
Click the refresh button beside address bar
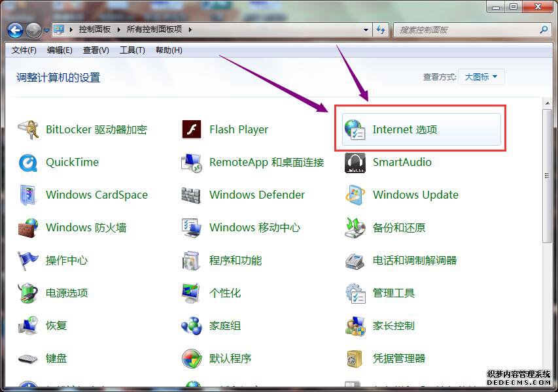pos(381,30)
